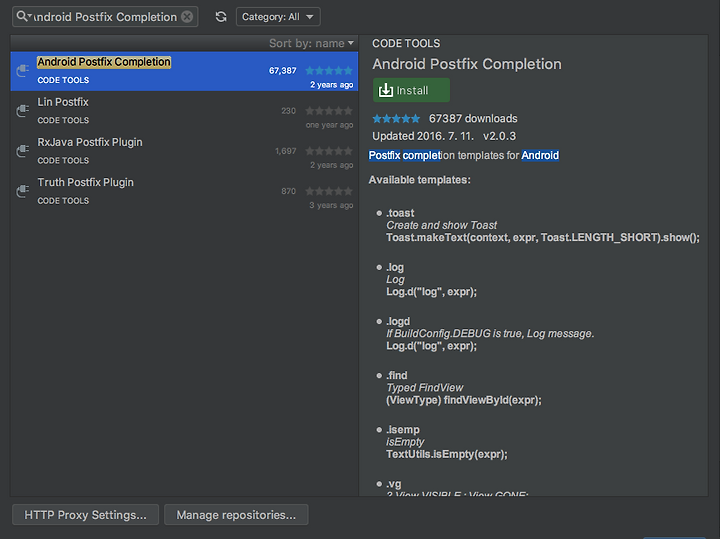Click inside the plugin search field
This screenshot has width=720, height=539.
106,17
